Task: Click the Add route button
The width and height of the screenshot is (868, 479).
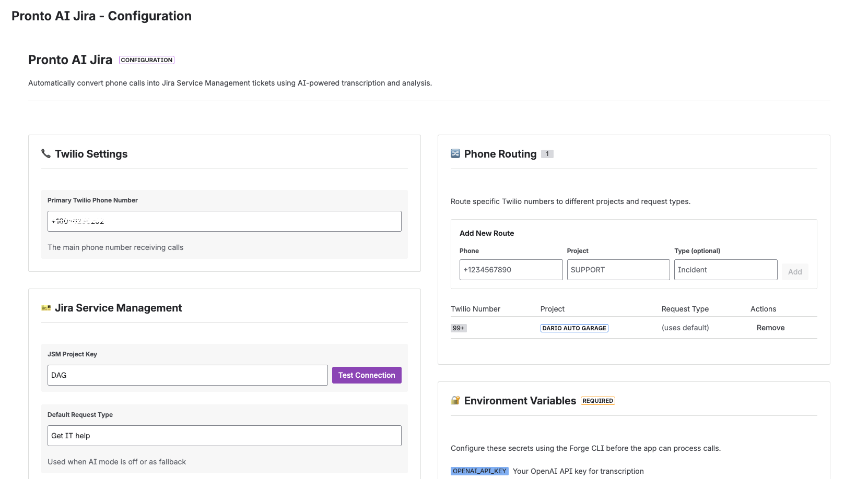Action: click(x=795, y=272)
